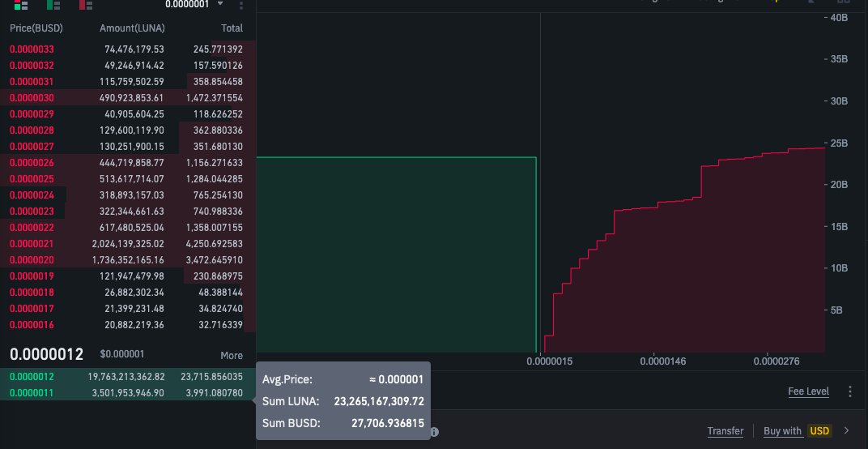Select ask price 0.0000033
The image size is (868, 449).
click(32, 49)
